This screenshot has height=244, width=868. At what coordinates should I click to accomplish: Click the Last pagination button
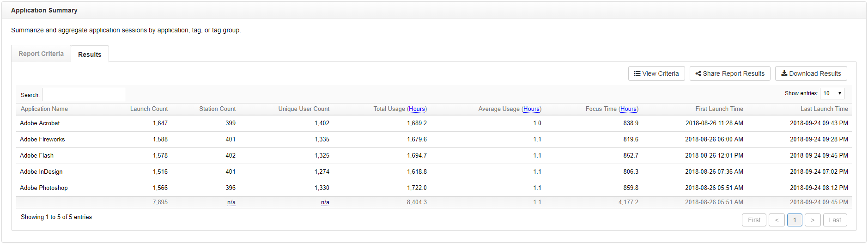click(835, 220)
